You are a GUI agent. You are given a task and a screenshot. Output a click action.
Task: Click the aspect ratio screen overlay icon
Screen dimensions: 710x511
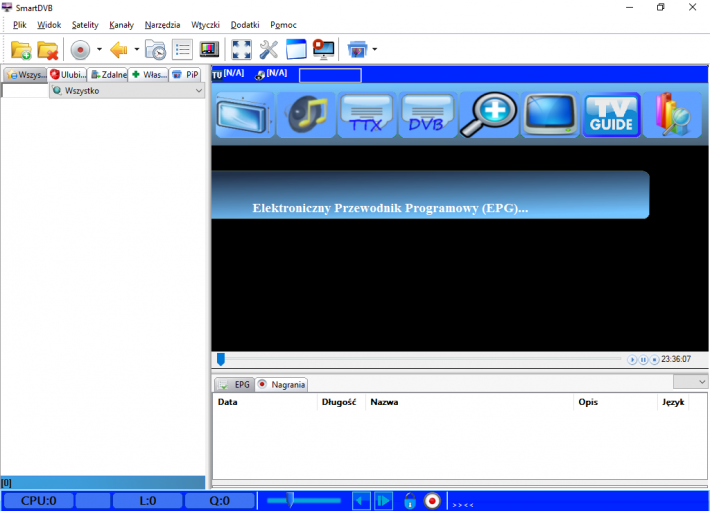coord(245,115)
